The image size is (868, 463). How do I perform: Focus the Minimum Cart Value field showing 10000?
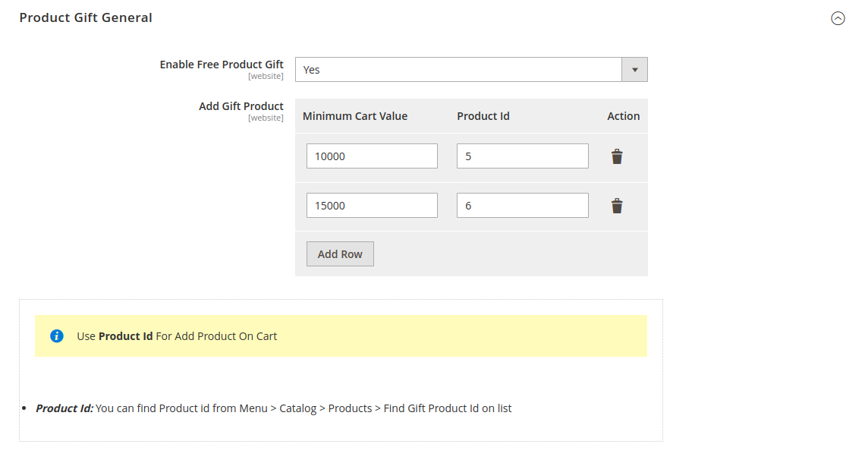tap(372, 156)
